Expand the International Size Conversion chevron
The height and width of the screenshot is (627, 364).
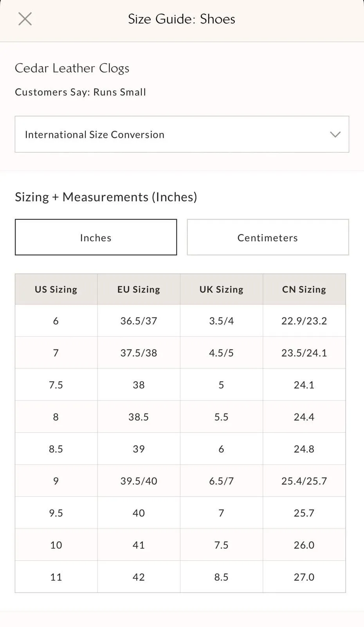coord(335,134)
